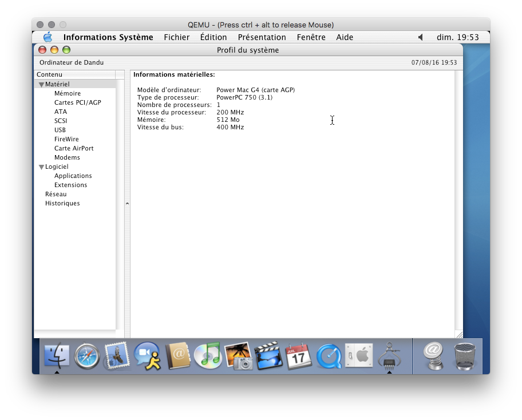Select SCSI in the sidebar
The height and width of the screenshot is (420, 522).
point(61,121)
